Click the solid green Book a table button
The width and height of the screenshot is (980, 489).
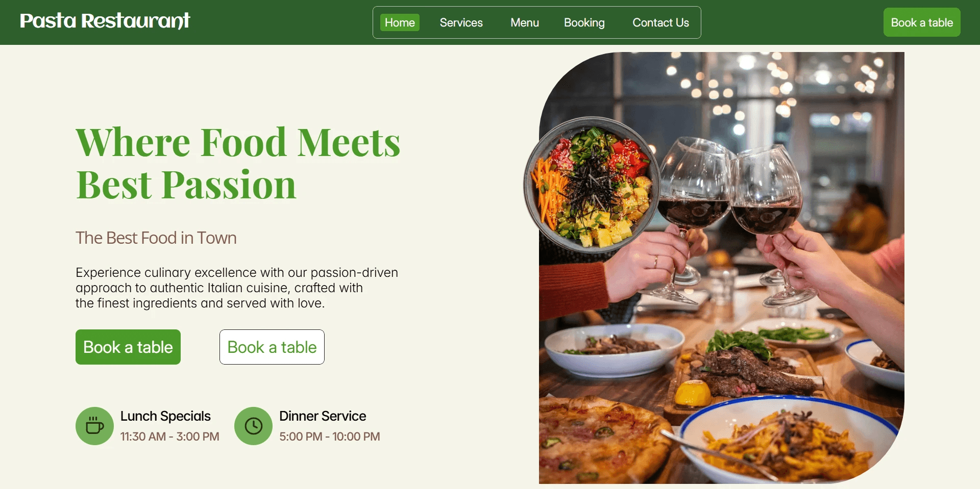pyautogui.click(x=128, y=347)
